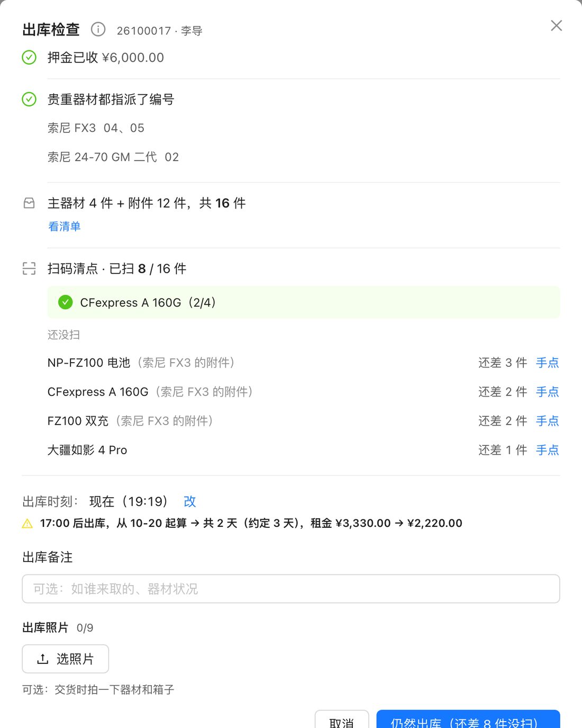Viewport: 582px width, 728px height.
Task: Click the yellow warning icon beside 17:00 后出库
Action: (28, 523)
